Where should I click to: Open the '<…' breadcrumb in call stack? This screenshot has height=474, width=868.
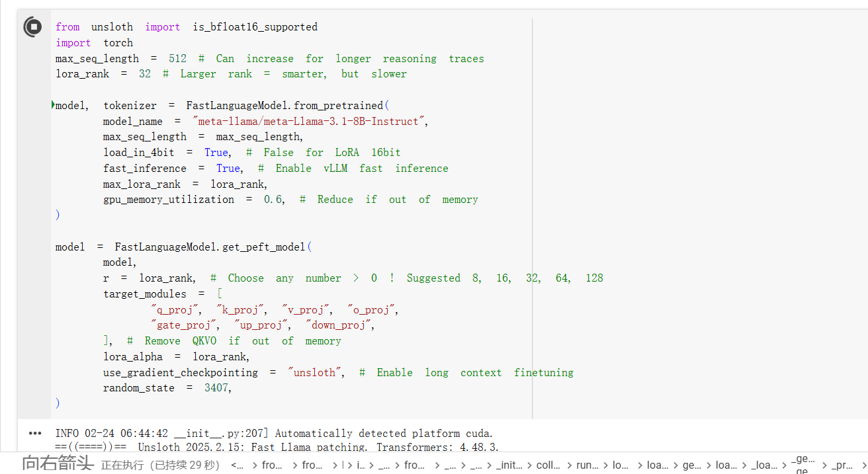237,465
